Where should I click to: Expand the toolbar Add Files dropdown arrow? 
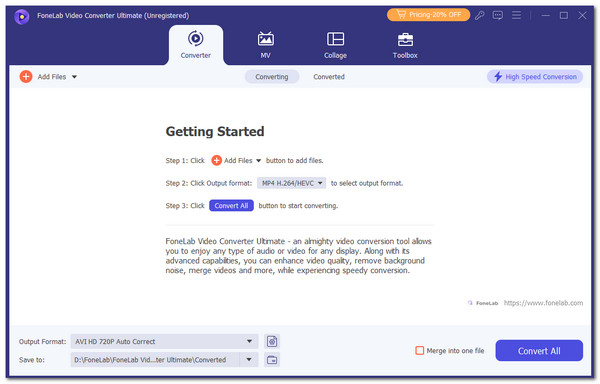74,77
